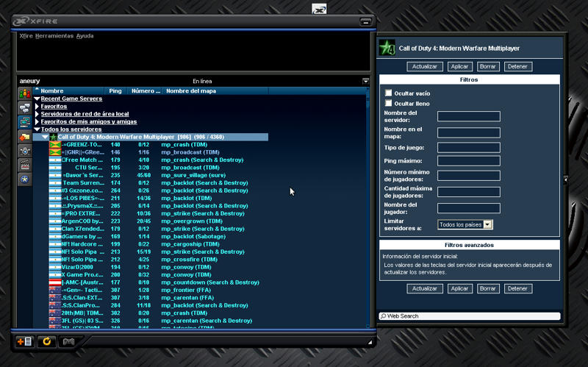The width and height of the screenshot is (588, 367).
Task: Click the Xfire desktop icon above window
Action: [x=319, y=9]
